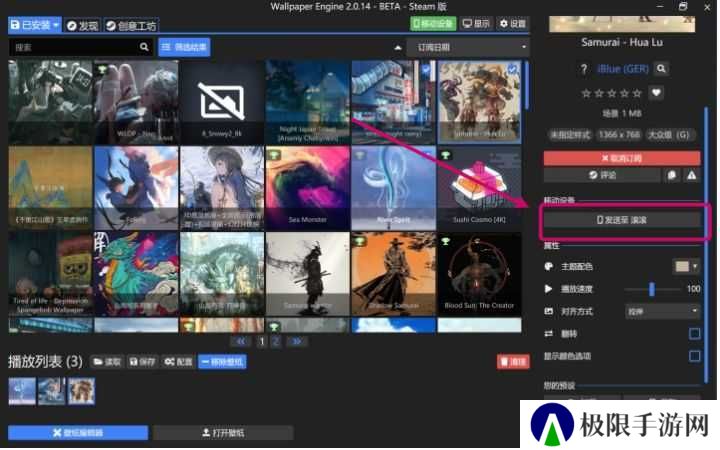
Task: Open the iBlue (GER) author link
Action: click(x=623, y=69)
